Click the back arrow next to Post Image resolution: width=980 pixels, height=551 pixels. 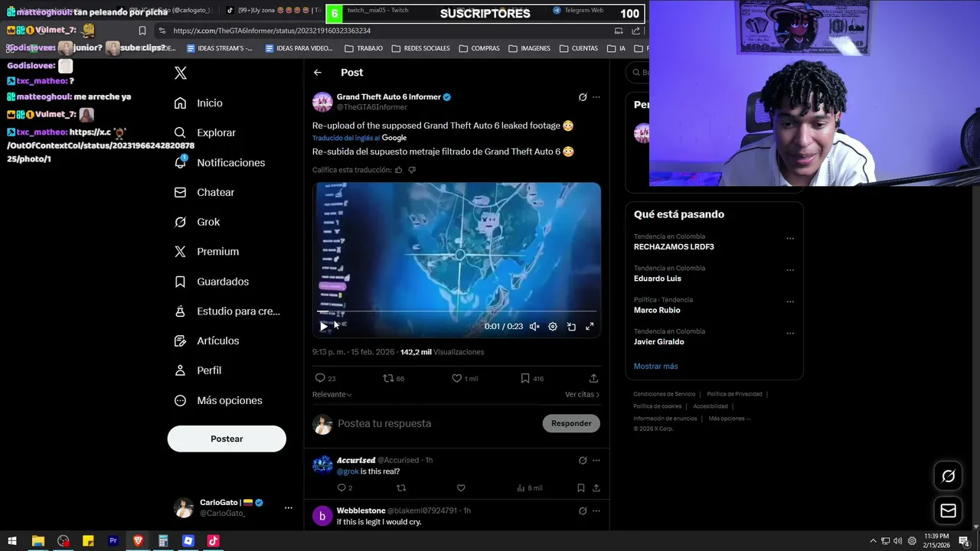318,73
